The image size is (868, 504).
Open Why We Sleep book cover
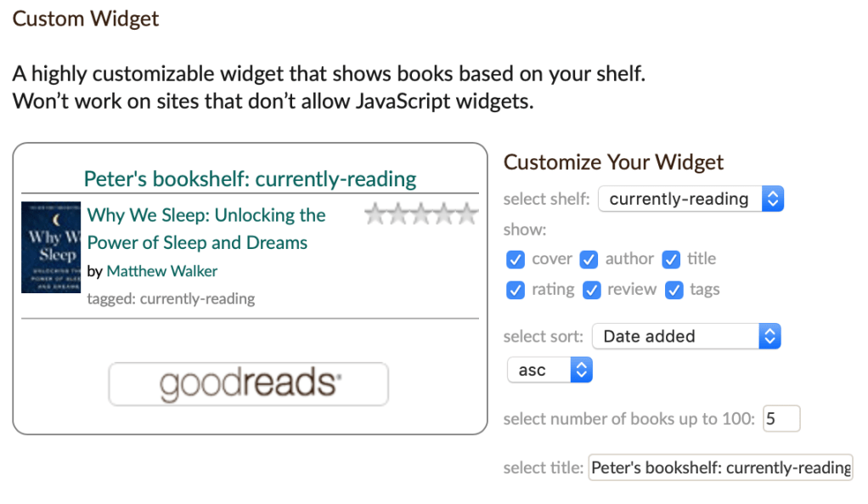pyautogui.click(x=51, y=247)
